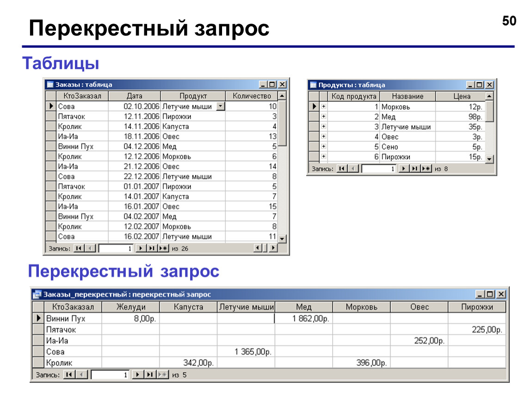Screen dimensions: 532x400
Task: Select the Мед column header in crosstab
Action: click(303, 307)
